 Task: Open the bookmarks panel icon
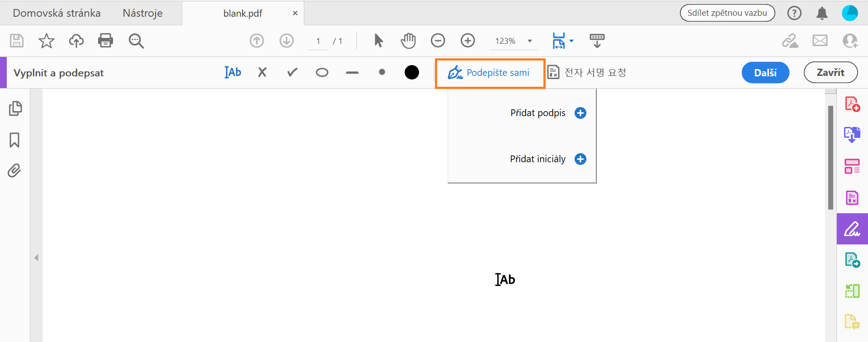click(14, 140)
